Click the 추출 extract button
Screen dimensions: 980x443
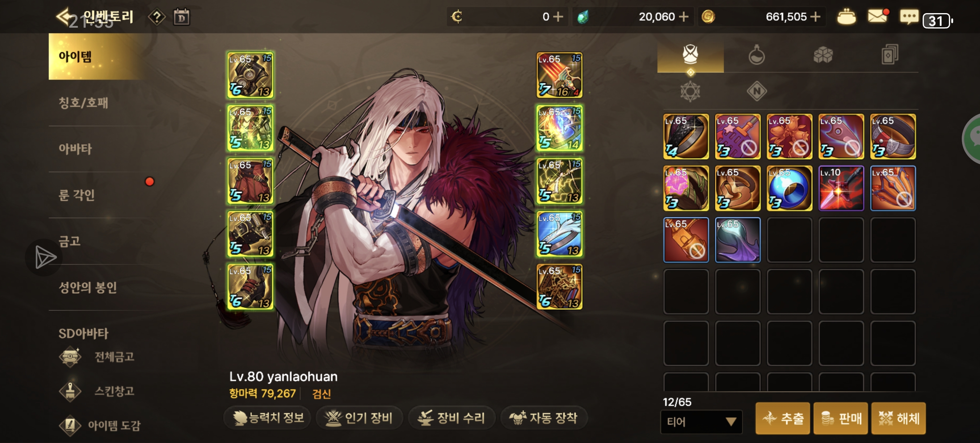tap(782, 418)
